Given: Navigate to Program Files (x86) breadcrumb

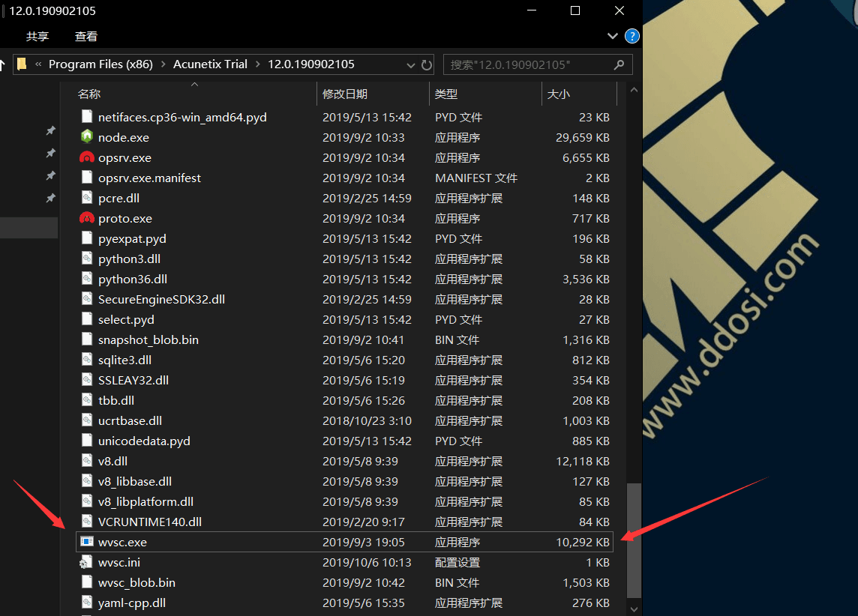Looking at the screenshot, I should (100, 64).
